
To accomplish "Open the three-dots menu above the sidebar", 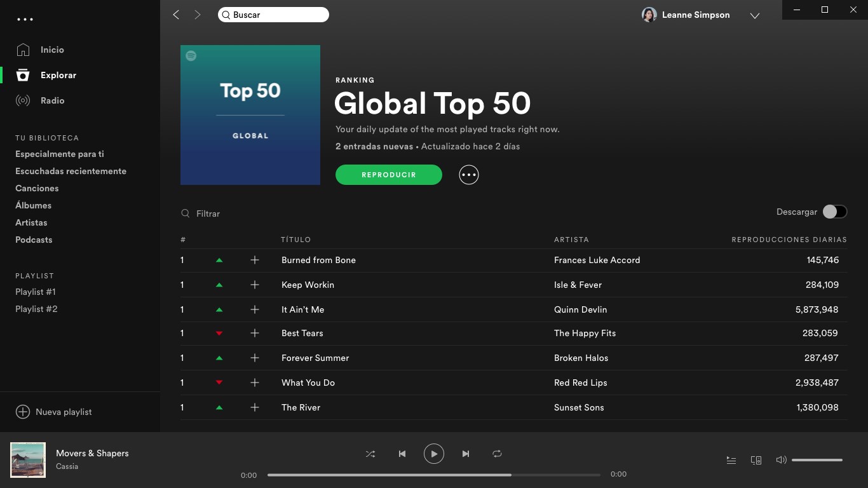I will click(x=25, y=19).
